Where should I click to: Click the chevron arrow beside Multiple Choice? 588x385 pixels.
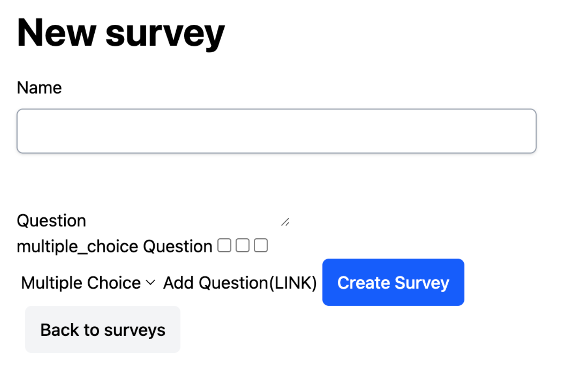coord(150,283)
